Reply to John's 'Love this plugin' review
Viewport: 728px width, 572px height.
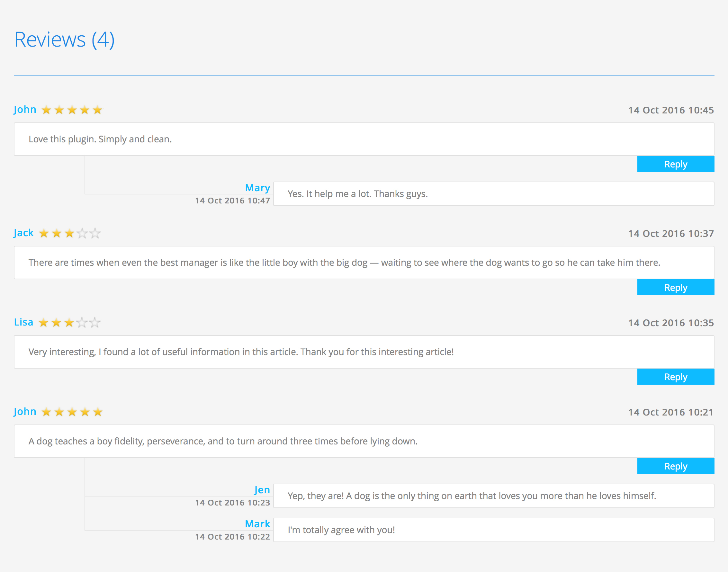[675, 164]
